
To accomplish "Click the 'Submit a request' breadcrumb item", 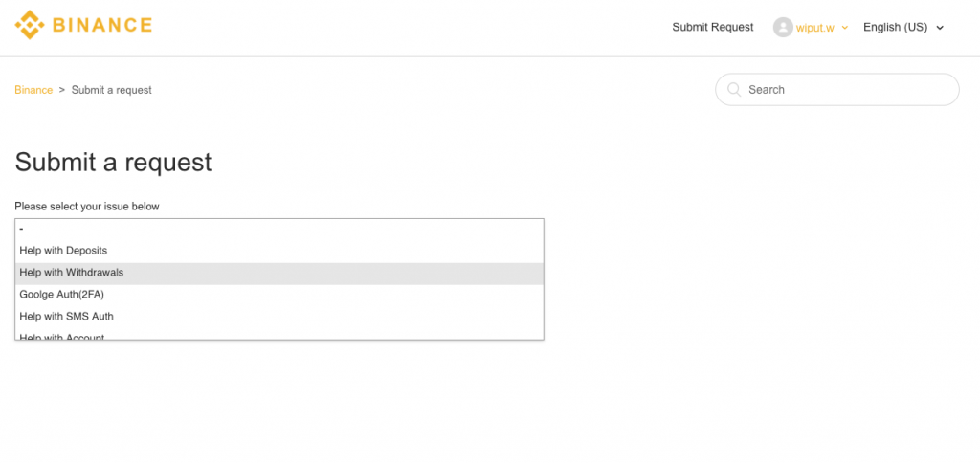I will point(111,90).
